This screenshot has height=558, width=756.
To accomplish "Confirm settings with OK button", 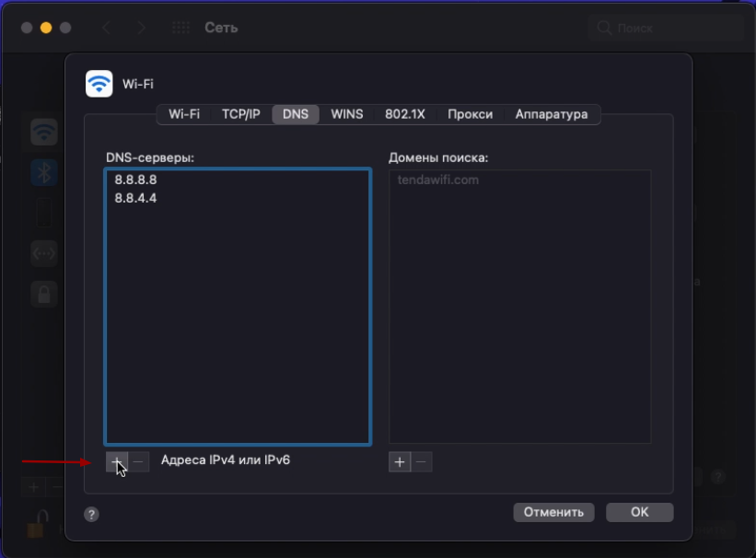I will [639, 512].
